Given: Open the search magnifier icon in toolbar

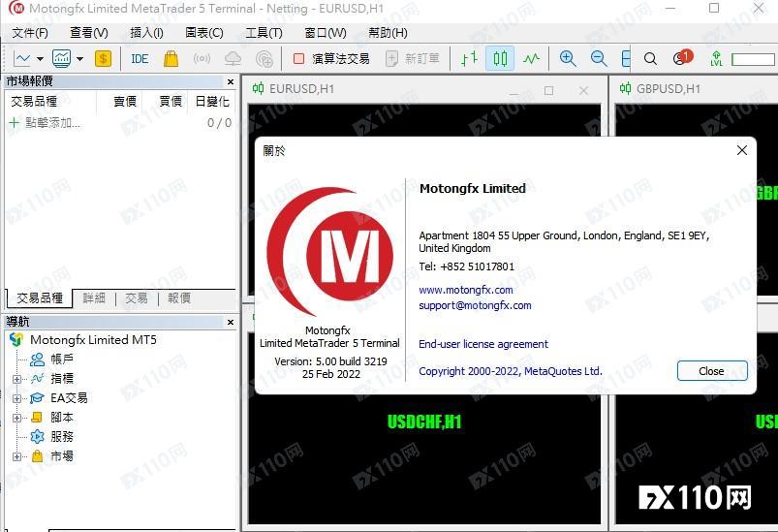Looking at the screenshot, I should click(x=650, y=58).
